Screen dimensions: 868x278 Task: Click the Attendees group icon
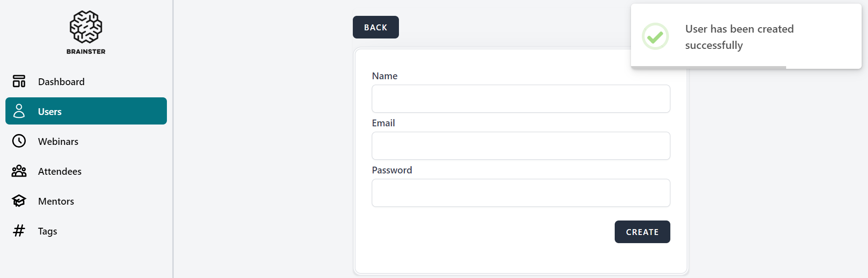point(19,171)
